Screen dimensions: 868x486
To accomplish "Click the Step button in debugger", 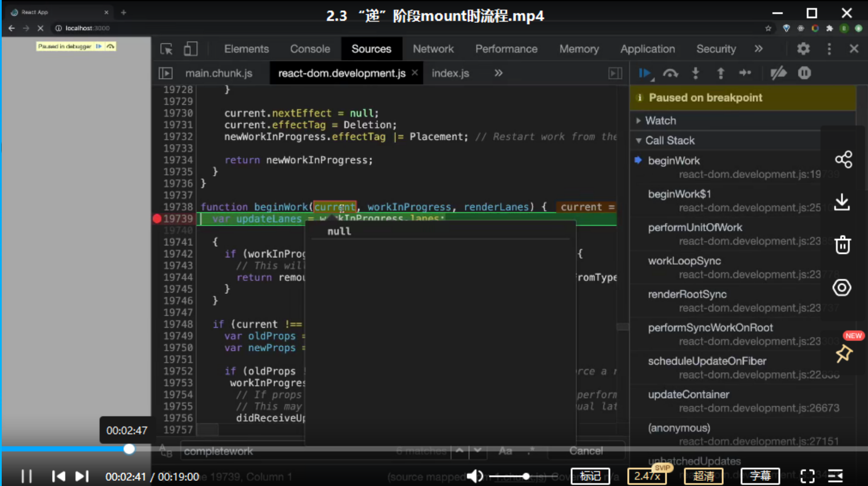I will (x=745, y=73).
